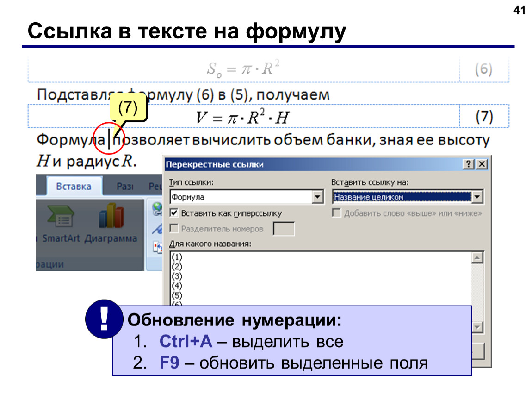Close the Перекрестные ссылки dialog

[x=482, y=164]
